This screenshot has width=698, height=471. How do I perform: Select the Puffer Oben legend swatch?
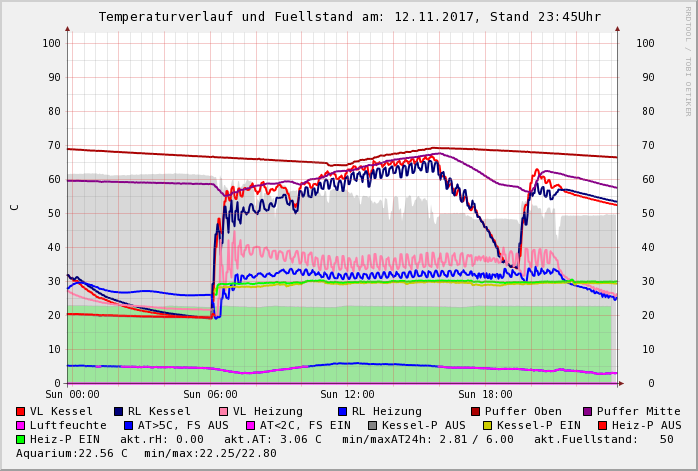476,411
